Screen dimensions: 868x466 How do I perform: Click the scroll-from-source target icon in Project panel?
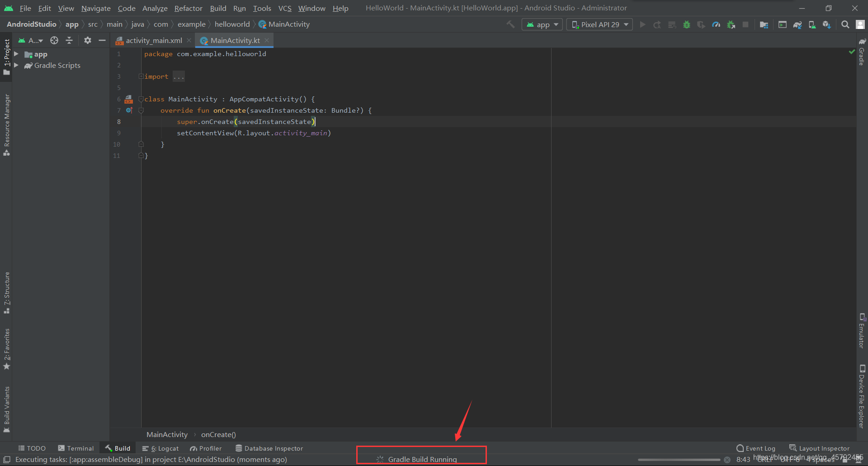coord(54,40)
